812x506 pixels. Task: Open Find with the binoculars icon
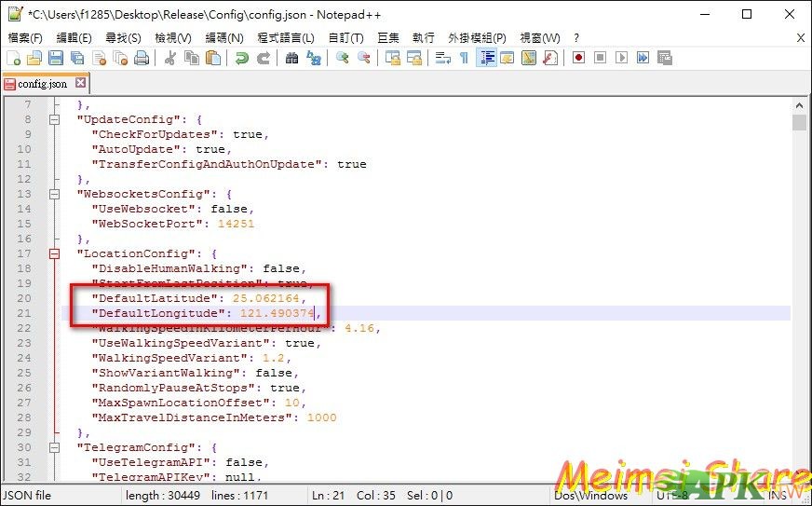click(x=291, y=58)
